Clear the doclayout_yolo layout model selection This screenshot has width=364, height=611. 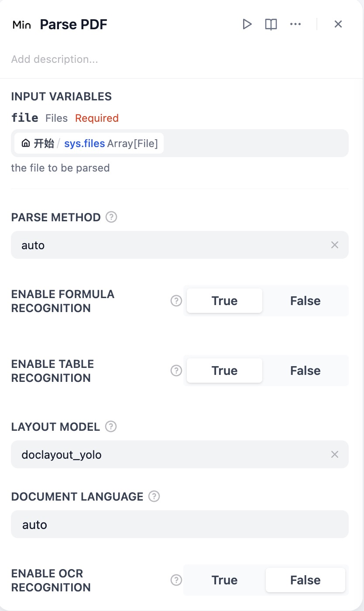[x=335, y=454]
